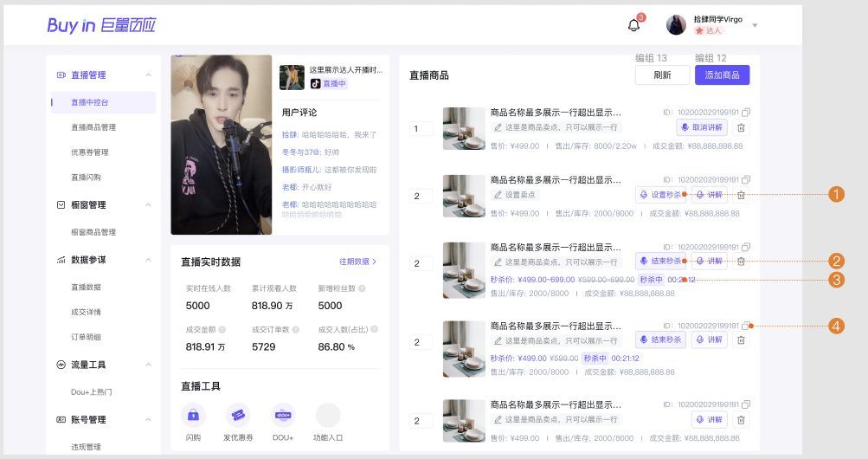Screen dimensions: 868x459
Task: Click trash icon beside 取消讲解 button
Action: click(741, 127)
